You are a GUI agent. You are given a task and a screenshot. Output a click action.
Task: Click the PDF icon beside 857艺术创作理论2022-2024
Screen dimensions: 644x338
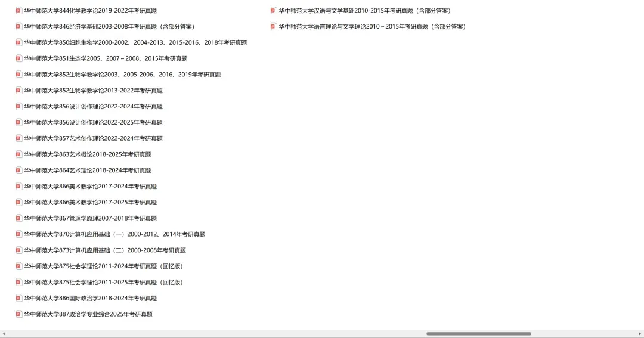tap(18, 138)
